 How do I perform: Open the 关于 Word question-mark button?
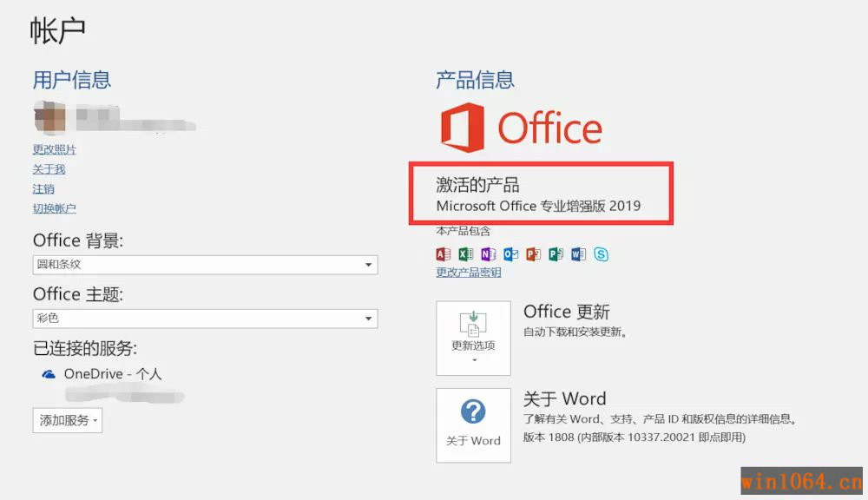pyautogui.click(x=473, y=425)
